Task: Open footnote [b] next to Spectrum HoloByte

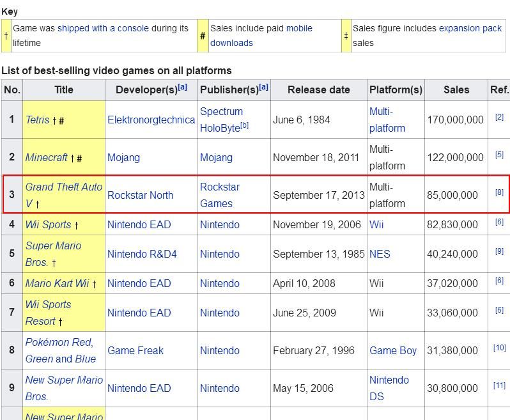Action: pyautogui.click(x=244, y=125)
